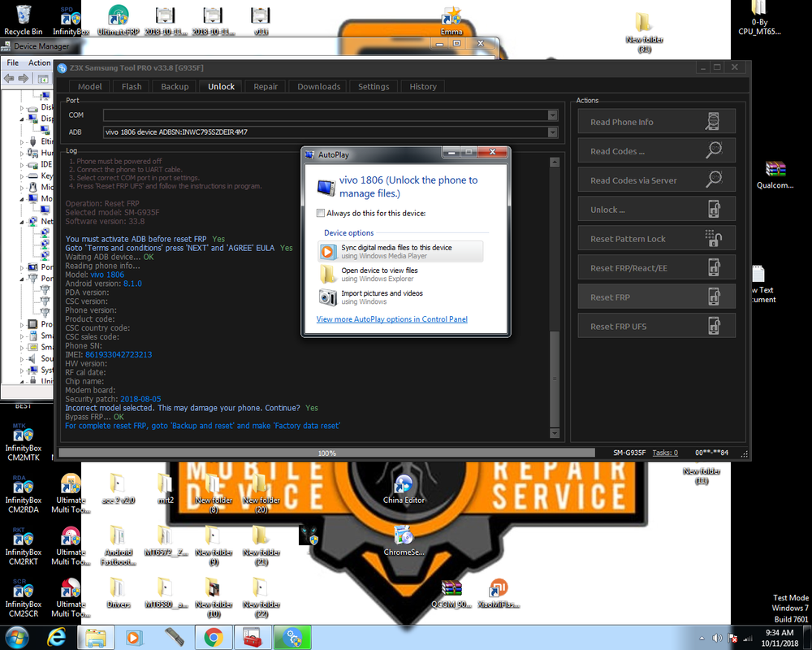Open Windows Explorer from taskbar
The height and width of the screenshot is (650, 812).
pos(95,637)
